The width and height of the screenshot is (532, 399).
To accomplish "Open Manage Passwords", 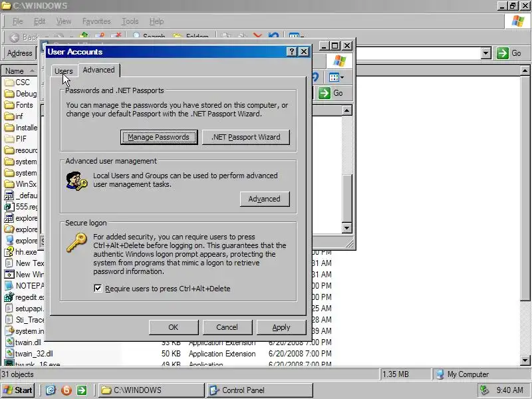I will pos(159,137).
